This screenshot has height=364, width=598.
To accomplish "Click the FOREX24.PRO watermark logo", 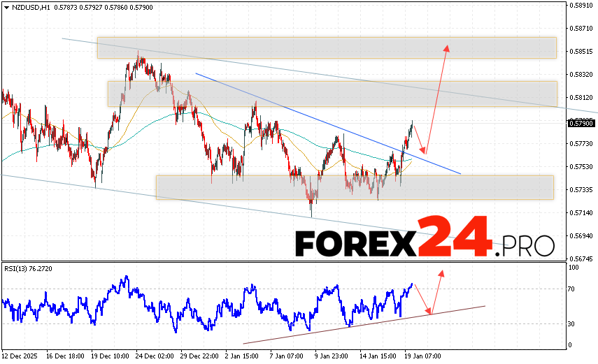I will pos(424,242).
